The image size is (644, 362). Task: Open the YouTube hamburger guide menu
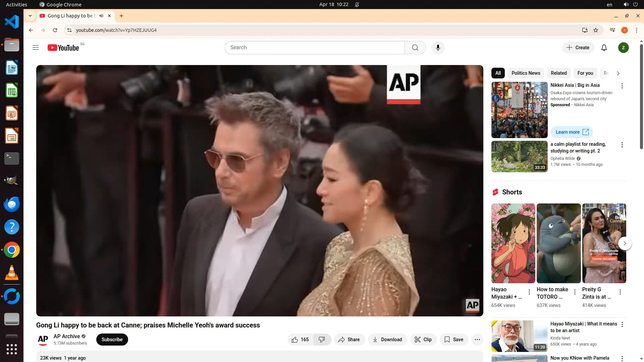36,48
